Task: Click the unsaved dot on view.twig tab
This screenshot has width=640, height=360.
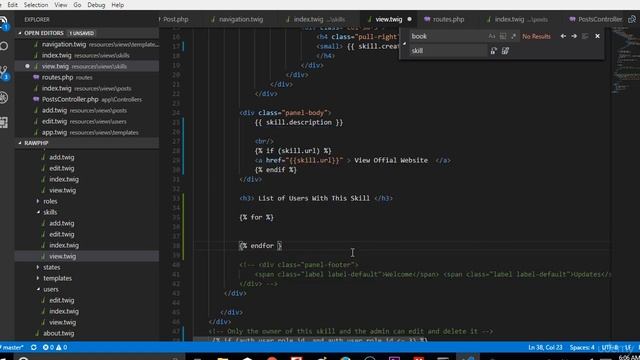Action: tap(409, 19)
